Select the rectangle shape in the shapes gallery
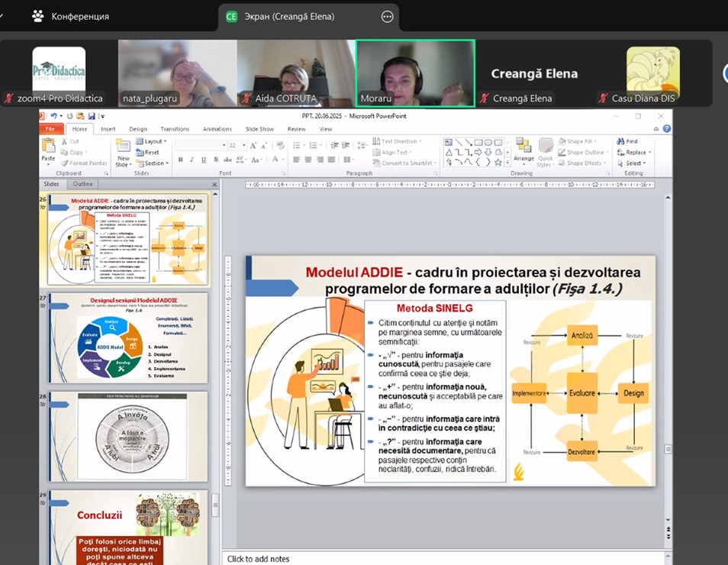 478,142
